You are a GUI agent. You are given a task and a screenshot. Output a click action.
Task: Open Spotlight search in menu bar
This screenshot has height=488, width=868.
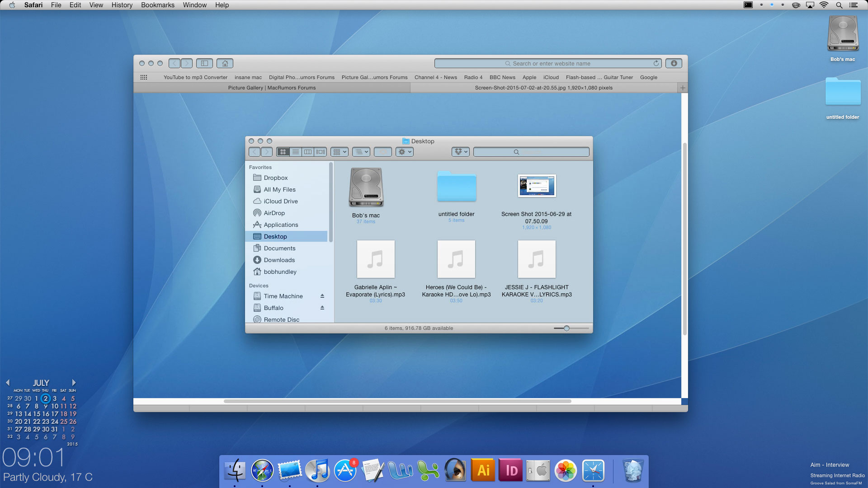(839, 5)
